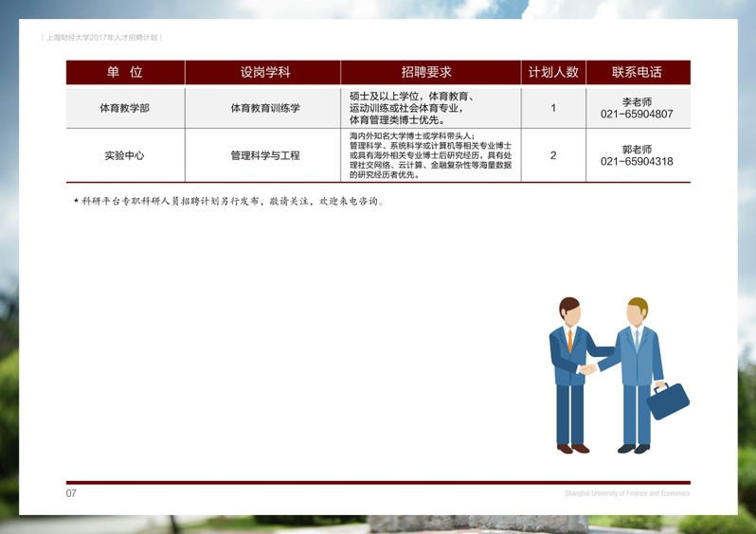The image size is (756, 534).
Task: Click the planned headcount value 1
Action: 553,108
